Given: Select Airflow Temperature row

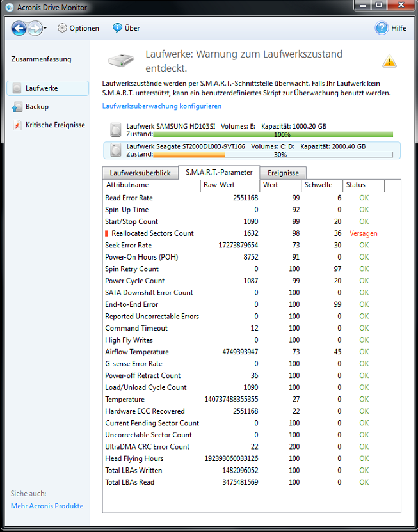Looking at the screenshot, I should pos(252,352).
